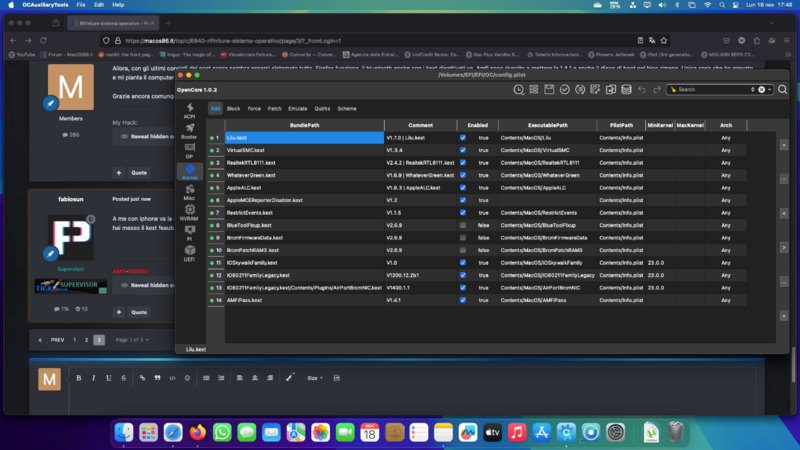Go to page 2 of forum topic
This screenshot has width=800, height=450.
pyautogui.click(x=86, y=340)
